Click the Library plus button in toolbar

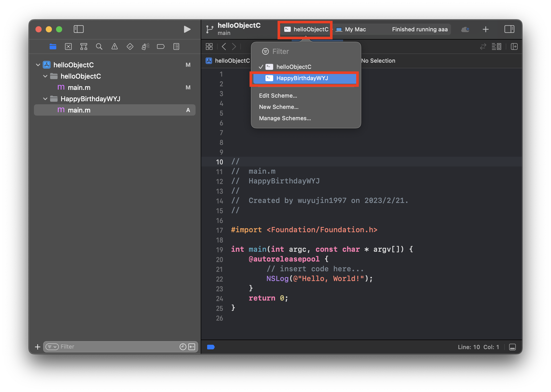point(485,29)
